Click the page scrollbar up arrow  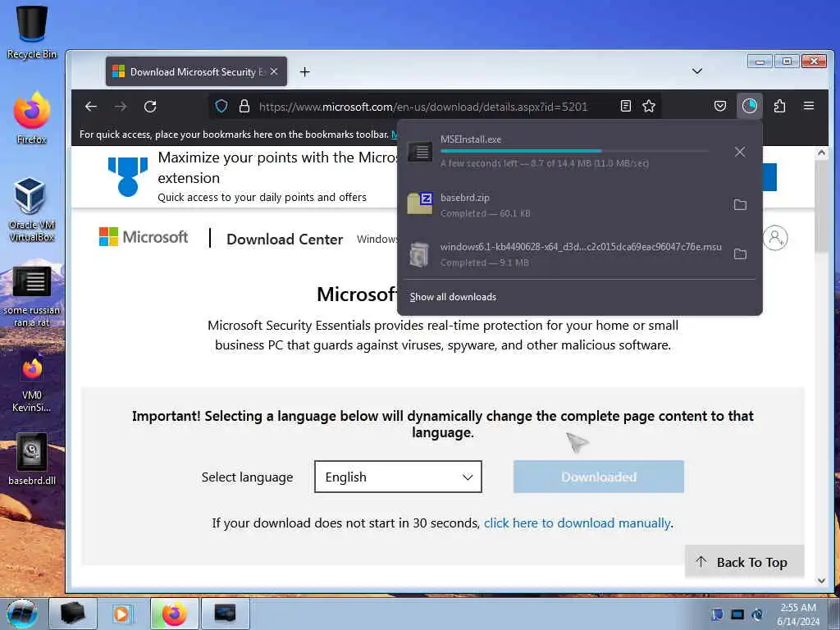pos(822,153)
